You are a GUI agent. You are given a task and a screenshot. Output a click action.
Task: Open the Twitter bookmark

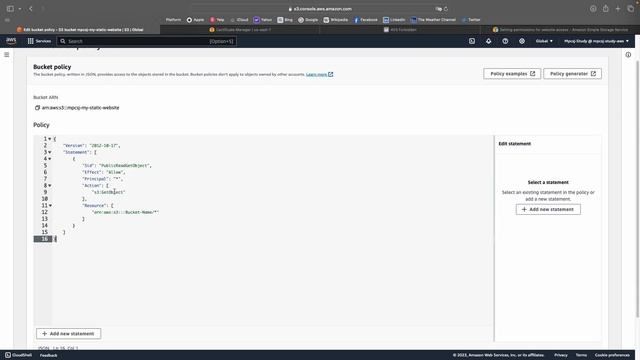coord(471,20)
